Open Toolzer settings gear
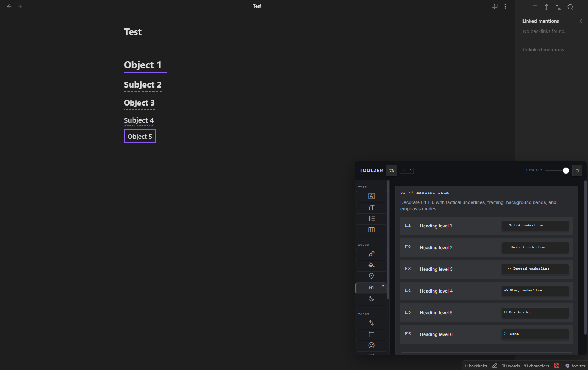Screen dimensions: 588x370 pos(577,171)
